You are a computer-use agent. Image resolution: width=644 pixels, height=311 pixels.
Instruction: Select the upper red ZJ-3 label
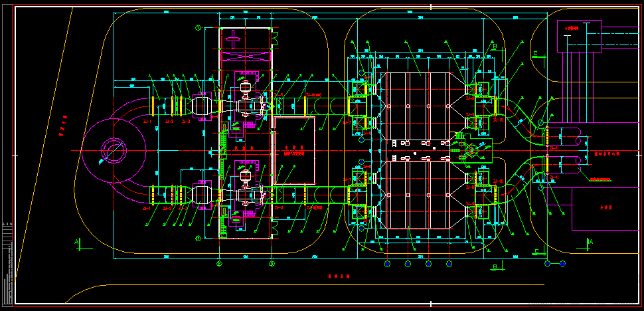pyautogui.click(x=186, y=122)
